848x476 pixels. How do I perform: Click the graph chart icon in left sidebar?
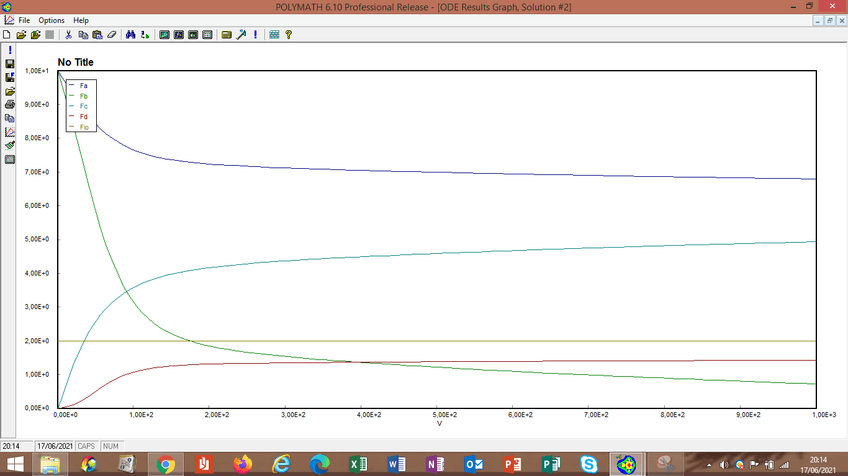[10, 131]
